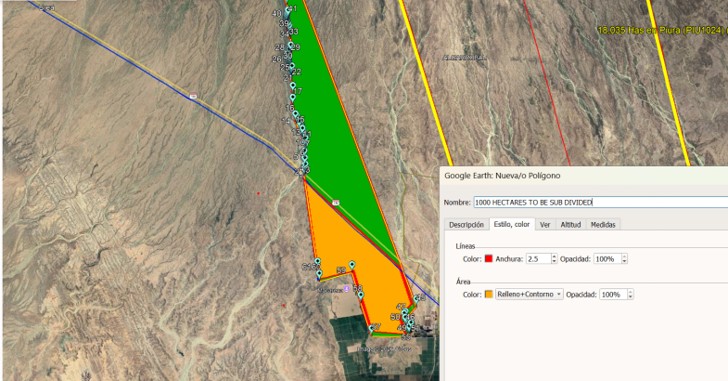728x381 pixels.
Task: Switch to the Altitud tab
Action: [571, 225]
